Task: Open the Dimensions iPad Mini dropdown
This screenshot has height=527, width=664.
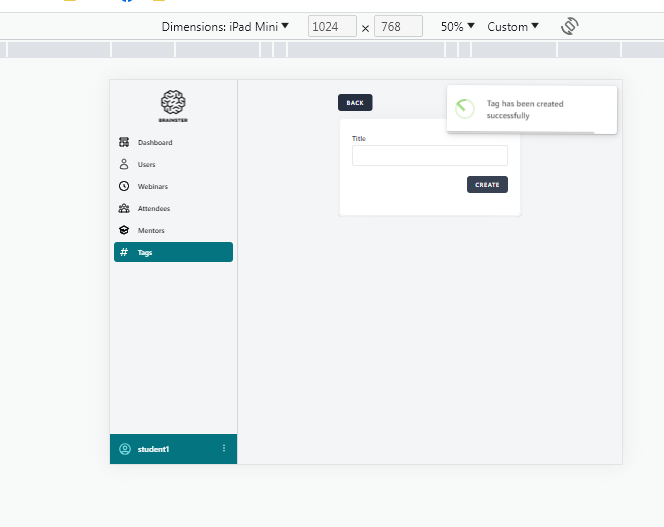Action: 225,27
